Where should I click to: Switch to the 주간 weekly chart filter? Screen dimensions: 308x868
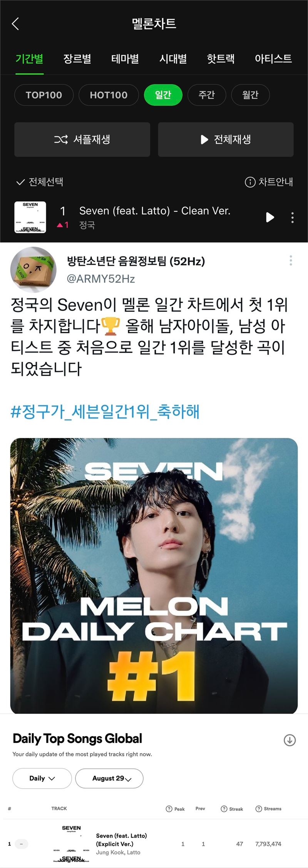pos(206,95)
